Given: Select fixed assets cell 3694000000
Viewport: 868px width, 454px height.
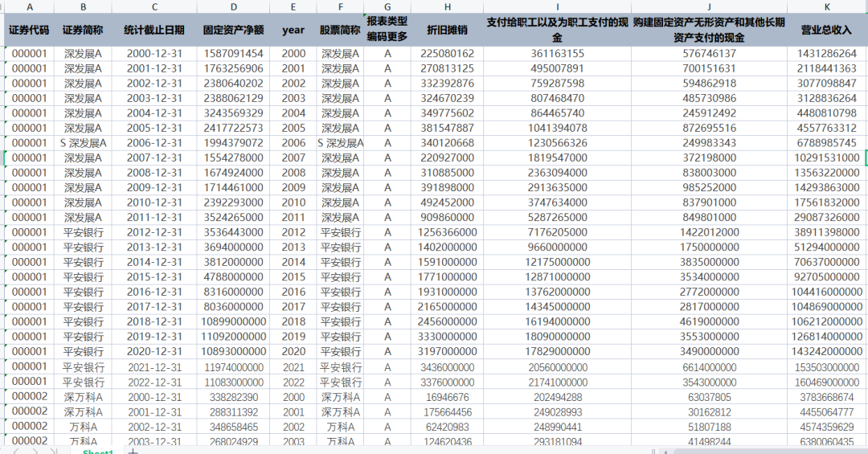Looking at the screenshot, I should [x=233, y=247].
